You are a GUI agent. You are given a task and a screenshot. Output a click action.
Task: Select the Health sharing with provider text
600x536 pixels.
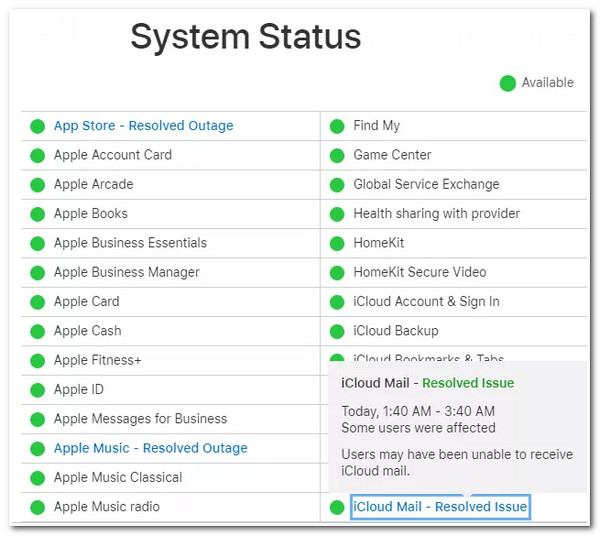(437, 213)
